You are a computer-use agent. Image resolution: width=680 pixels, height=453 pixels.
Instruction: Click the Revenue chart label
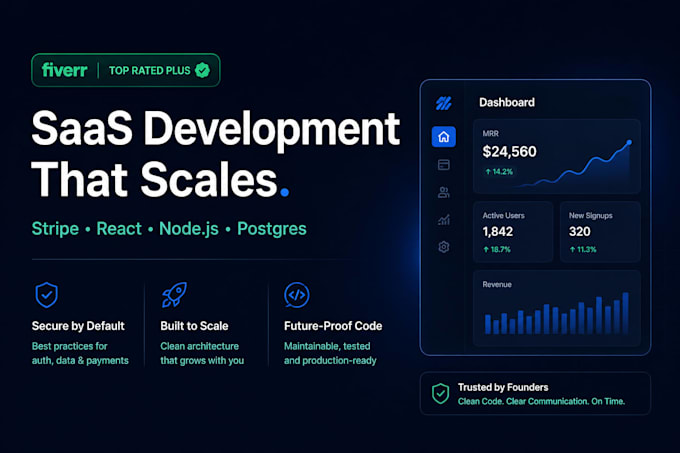coord(497,284)
